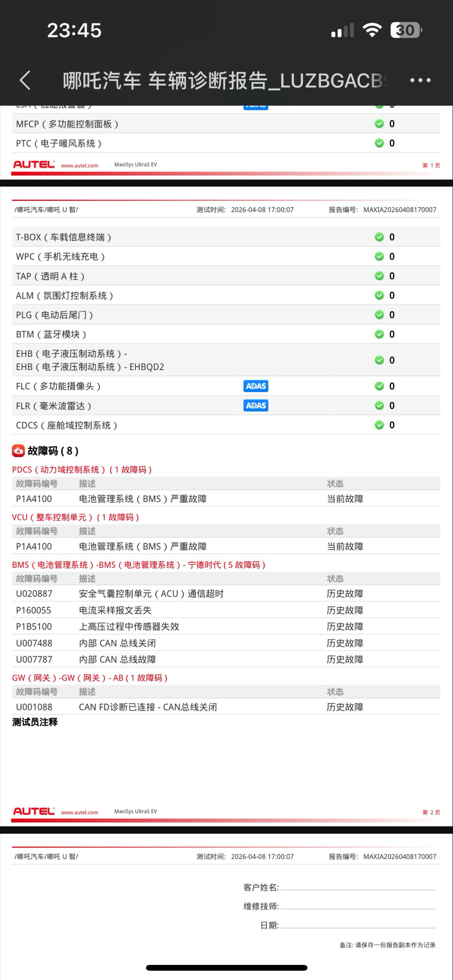
Task: Tap green check icon for FLC row
Action: coord(379,386)
